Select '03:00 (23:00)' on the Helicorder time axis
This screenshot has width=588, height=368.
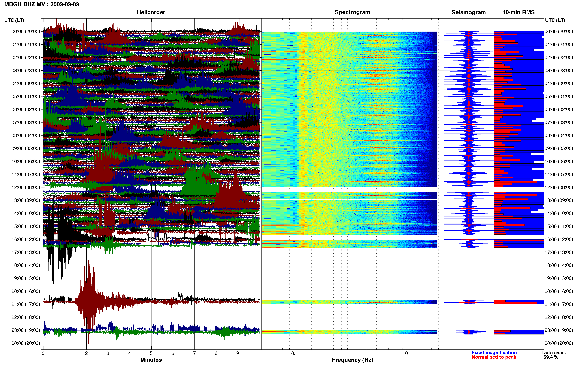[26, 71]
